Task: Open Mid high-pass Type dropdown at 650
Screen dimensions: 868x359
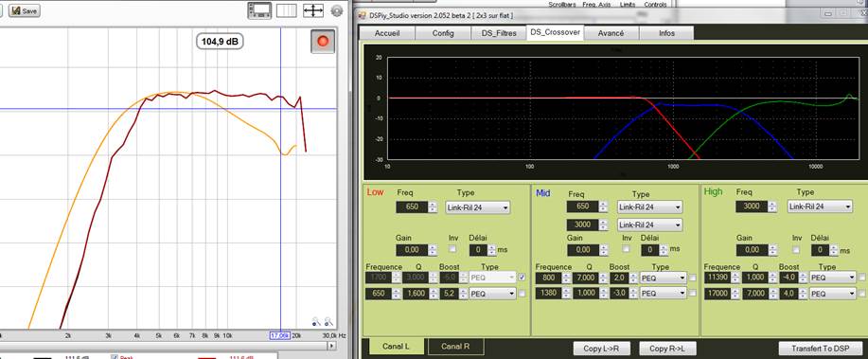Action: pos(649,207)
